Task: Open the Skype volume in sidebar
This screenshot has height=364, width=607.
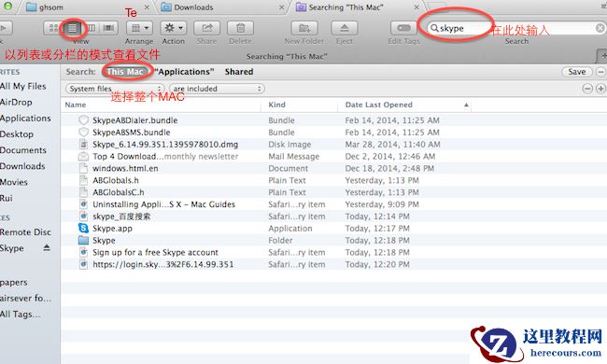Action: [x=12, y=248]
